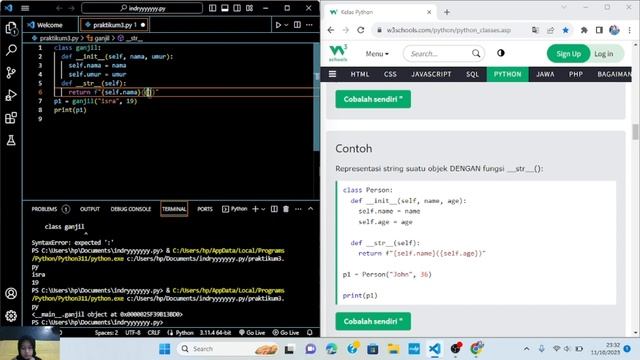Maximize panel with the chevron up

point(311,209)
